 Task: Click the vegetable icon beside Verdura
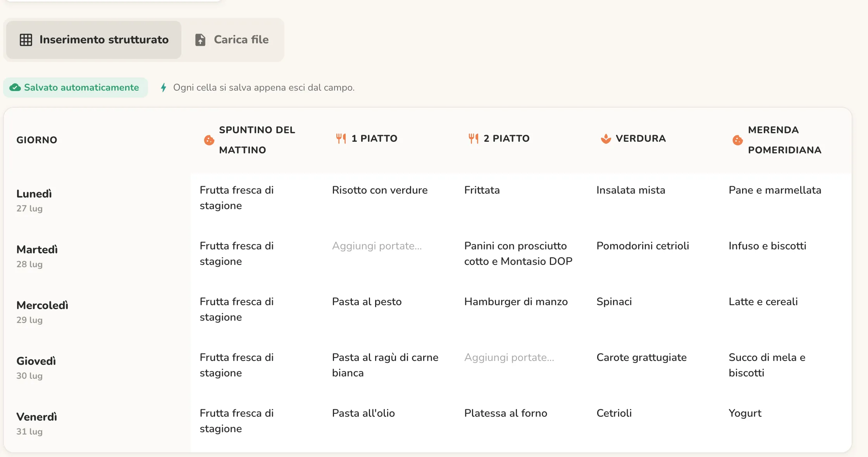click(606, 139)
